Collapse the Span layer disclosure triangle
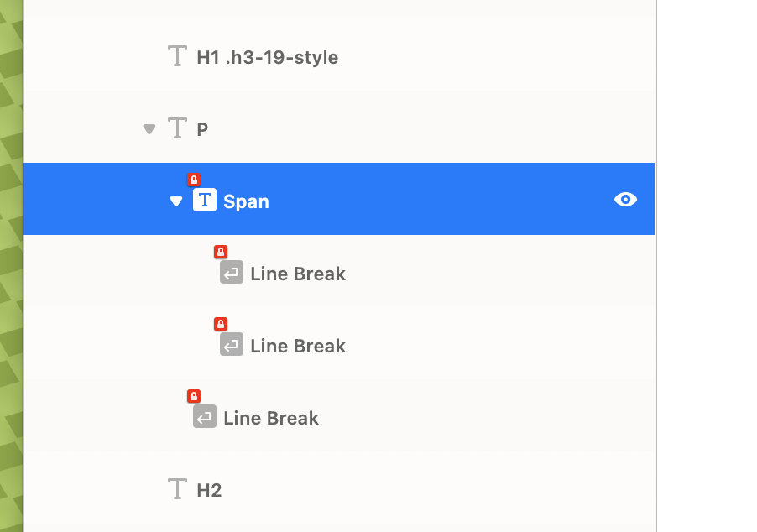Image resolution: width=757 pixels, height=532 pixels. click(x=176, y=201)
